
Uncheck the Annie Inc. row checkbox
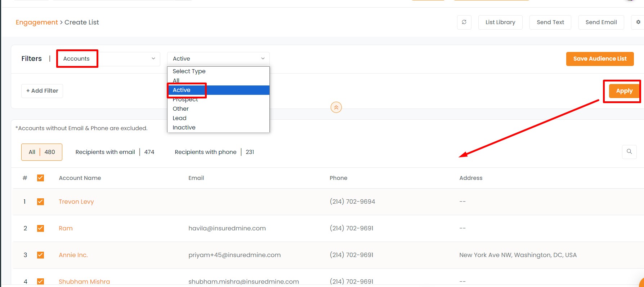(40, 255)
